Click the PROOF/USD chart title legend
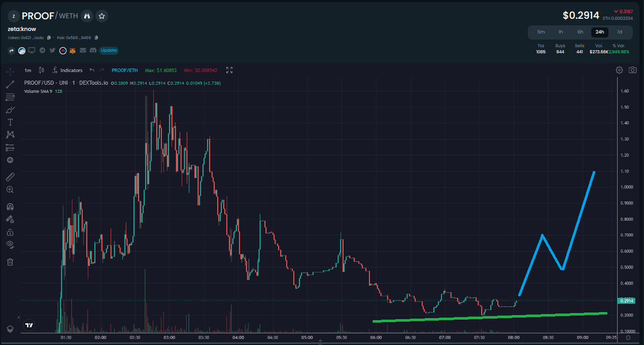 coord(66,83)
